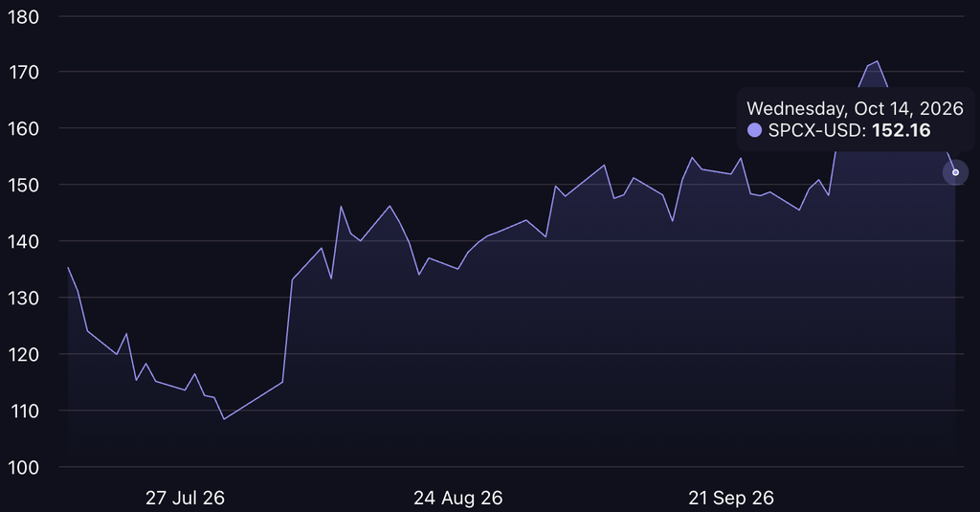980x512 pixels.
Task: Click the '140' y-axis label
Action: coord(24,241)
